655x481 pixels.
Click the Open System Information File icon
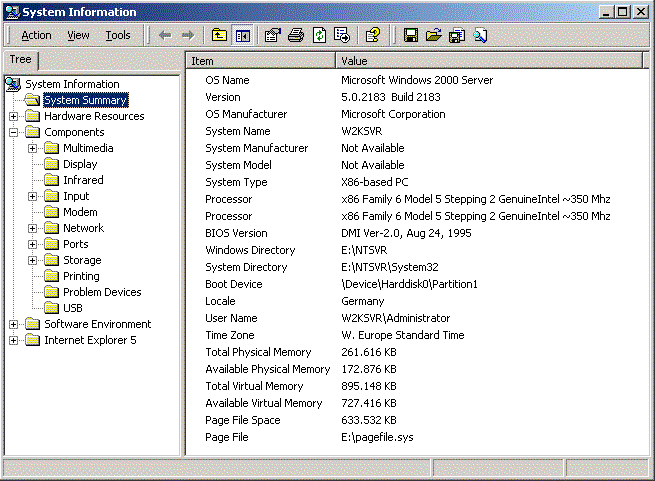click(434, 36)
